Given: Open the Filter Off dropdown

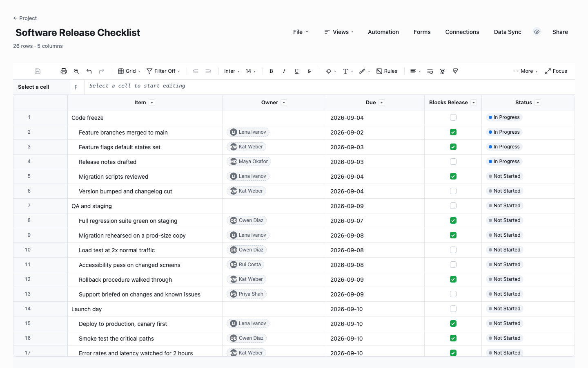Looking at the screenshot, I should coord(163,71).
